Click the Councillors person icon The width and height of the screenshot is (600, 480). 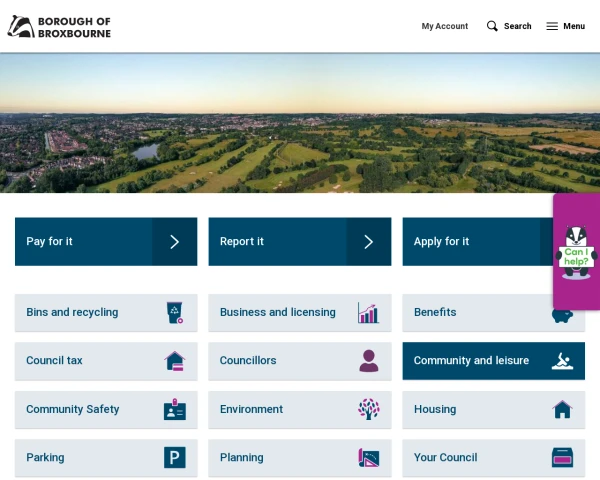(x=368, y=361)
